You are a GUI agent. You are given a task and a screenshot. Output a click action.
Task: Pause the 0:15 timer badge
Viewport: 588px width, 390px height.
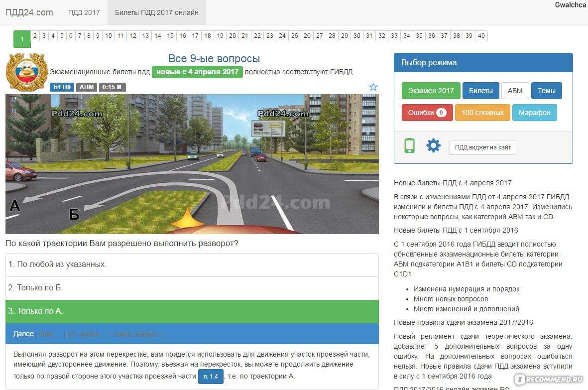click(x=112, y=87)
